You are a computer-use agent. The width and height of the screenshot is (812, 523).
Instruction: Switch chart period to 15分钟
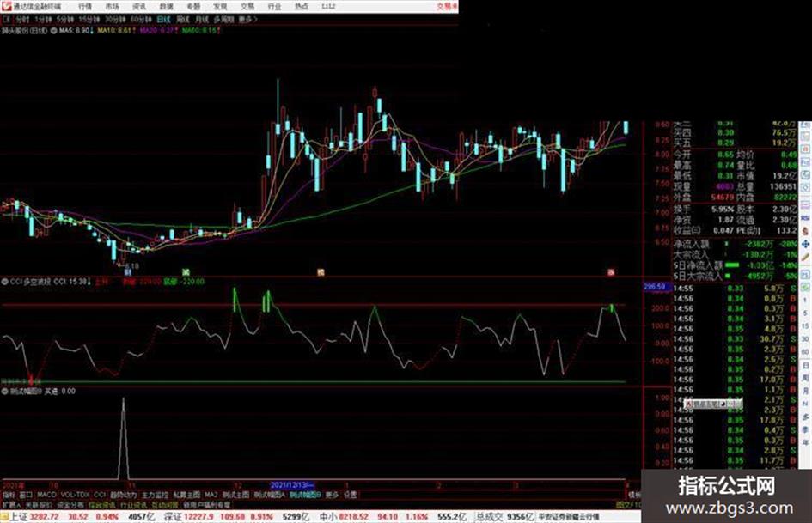click(89, 19)
